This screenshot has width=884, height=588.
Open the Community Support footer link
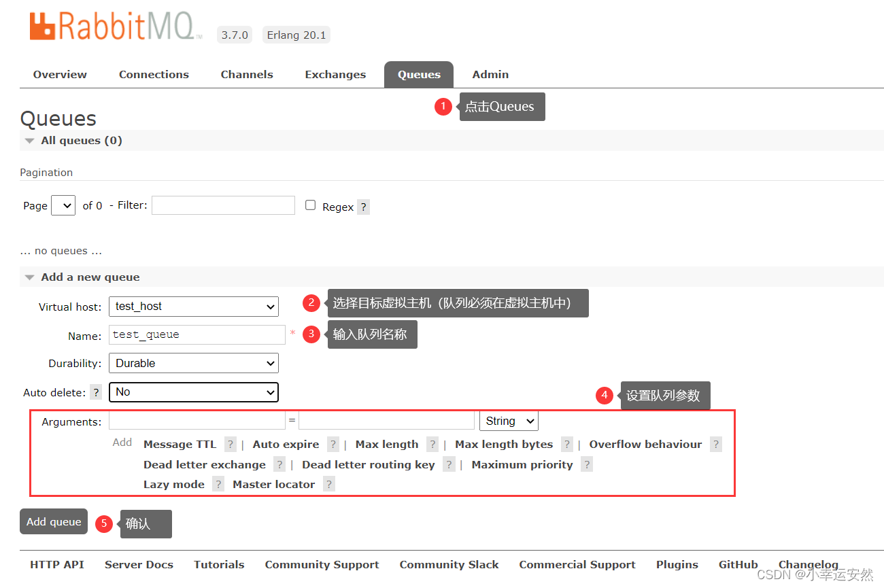(x=322, y=565)
